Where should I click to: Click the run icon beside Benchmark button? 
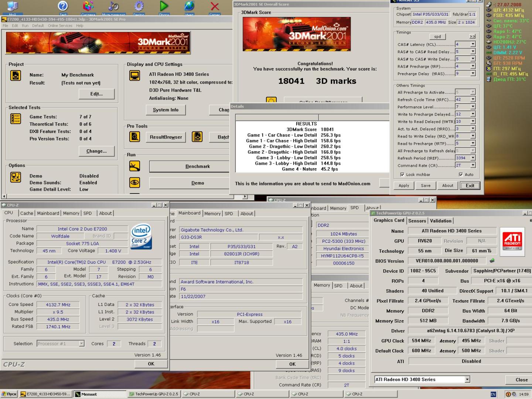[x=134, y=166]
